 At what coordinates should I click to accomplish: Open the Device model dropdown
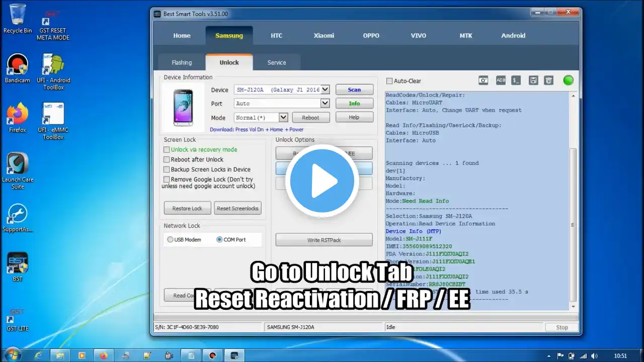pos(325,89)
